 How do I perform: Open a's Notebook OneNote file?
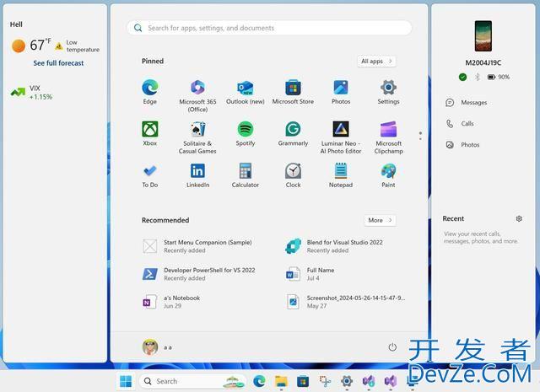pos(171,302)
